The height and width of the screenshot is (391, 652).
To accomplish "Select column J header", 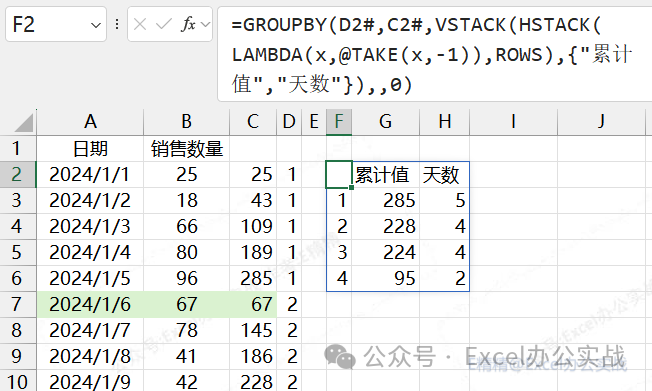I will (601, 122).
